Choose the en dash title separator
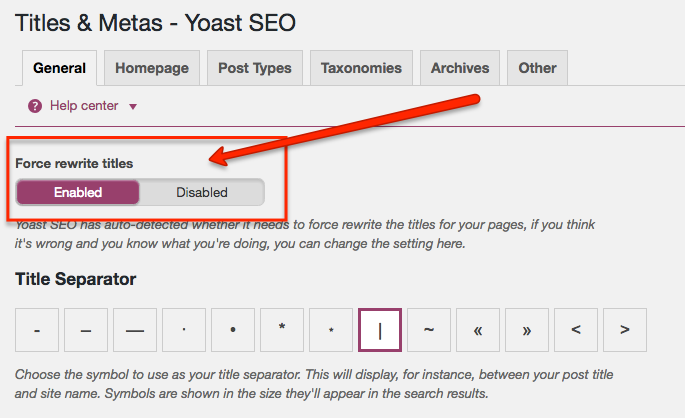The width and height of the screenshot is (685, 418). [86, 330]
